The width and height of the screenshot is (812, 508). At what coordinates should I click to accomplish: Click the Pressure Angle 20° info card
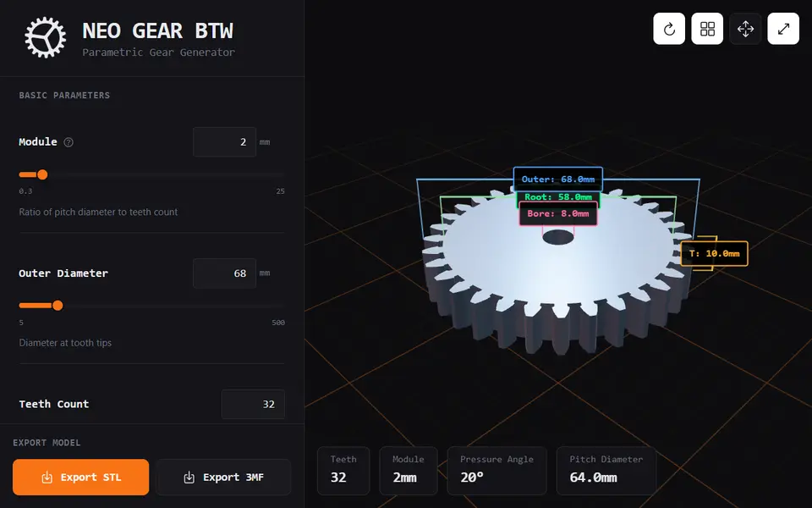(497, 471)
